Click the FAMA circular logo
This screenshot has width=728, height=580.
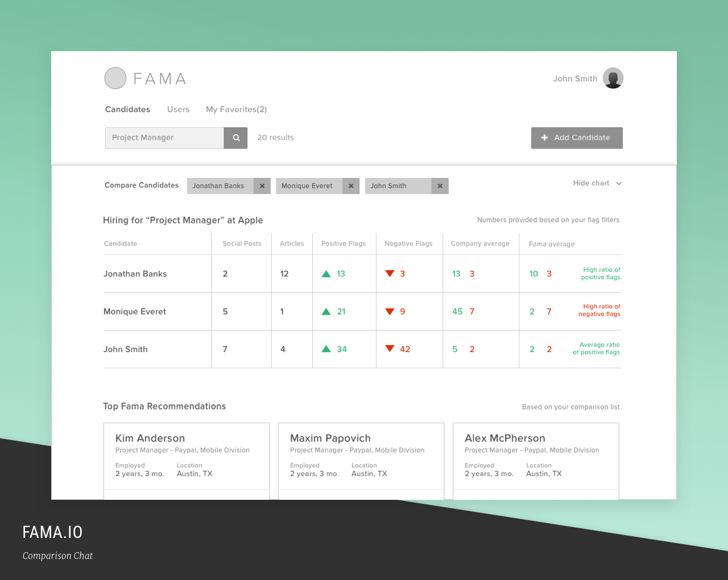pyautogui.click(x=115, y=78)
